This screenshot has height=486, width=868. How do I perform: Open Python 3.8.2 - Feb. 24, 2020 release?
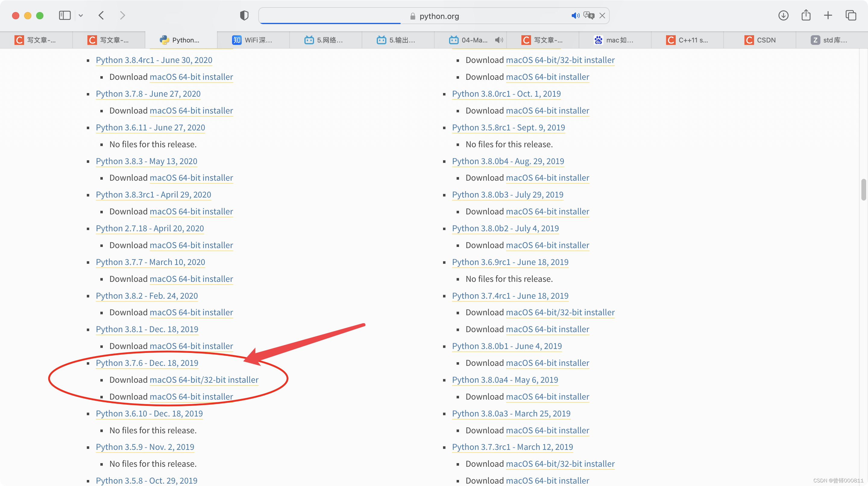coord(147,296)
